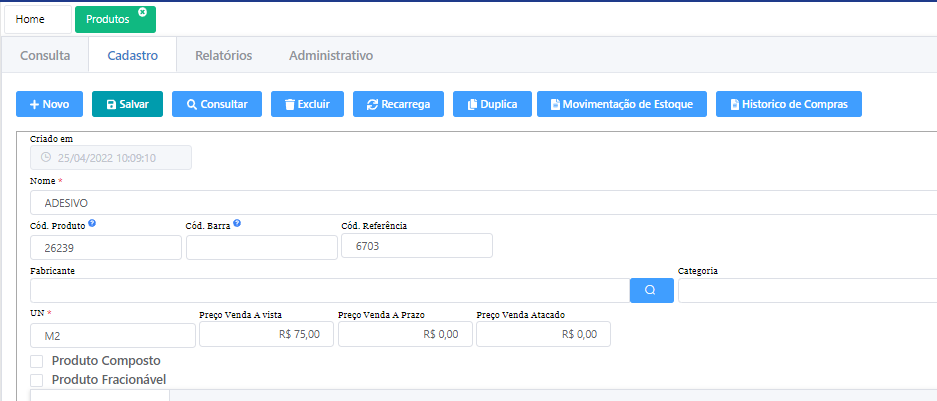Click the Novo button with plus icon

[x=49, y=104]
